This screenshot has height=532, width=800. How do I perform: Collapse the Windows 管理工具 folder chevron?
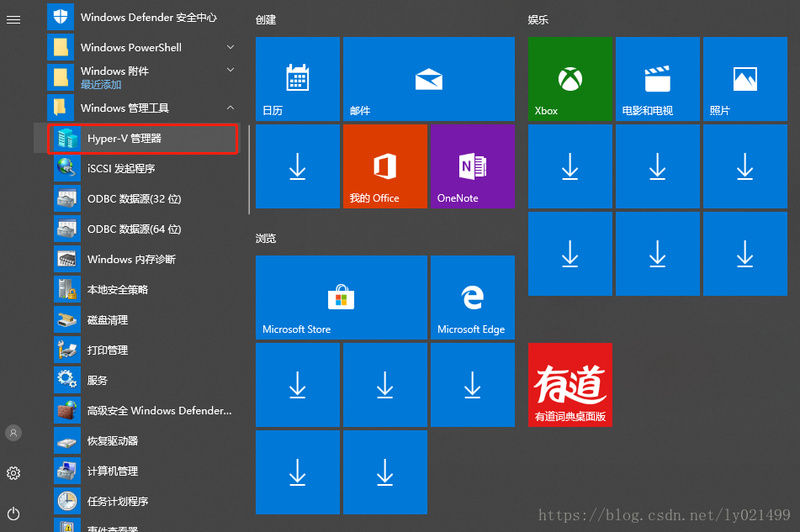point(230,108)
